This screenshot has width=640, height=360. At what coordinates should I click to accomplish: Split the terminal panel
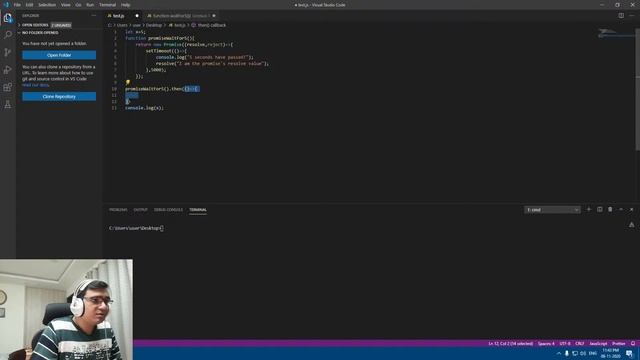(600, 209)
